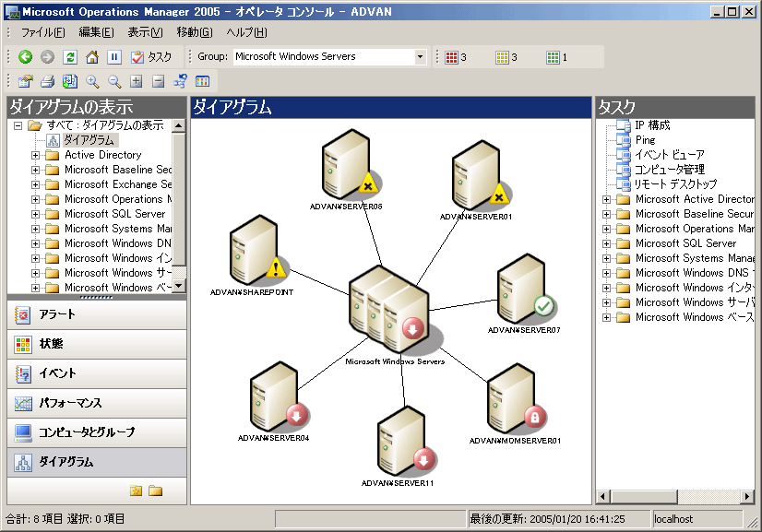Expand the Microsoft Baseline Sec folder in left tree
Image resolution: width=762 pixels, height=532 pixels.
tap(35, 170)
